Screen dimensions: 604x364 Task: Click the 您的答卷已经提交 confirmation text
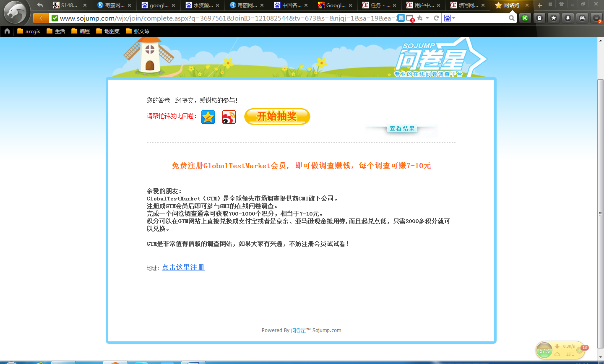tap(193, 100)
